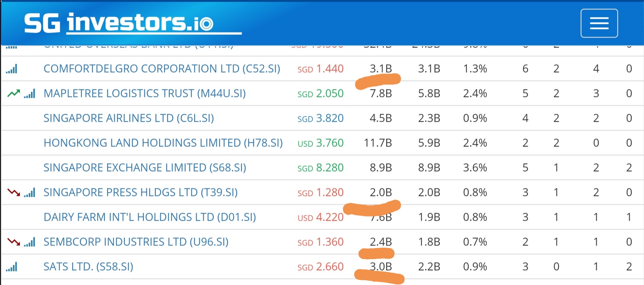Click the SG investors.io logo
This screenshot has width=644, height=285.
[x=119, y=23]
